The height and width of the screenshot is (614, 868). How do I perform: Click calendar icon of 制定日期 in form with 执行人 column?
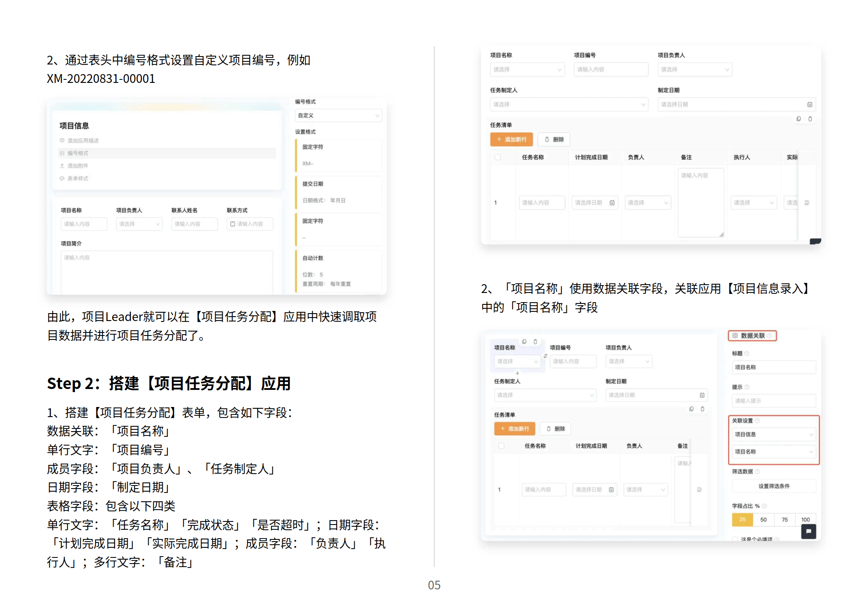(x=810, y=104)
